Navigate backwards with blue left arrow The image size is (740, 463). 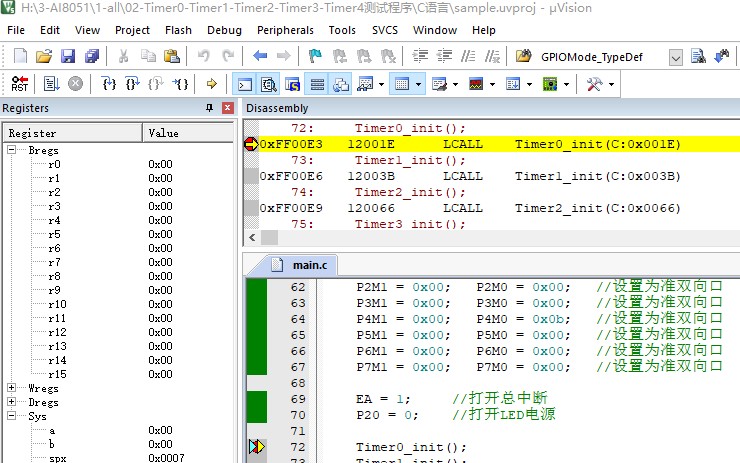260,56
